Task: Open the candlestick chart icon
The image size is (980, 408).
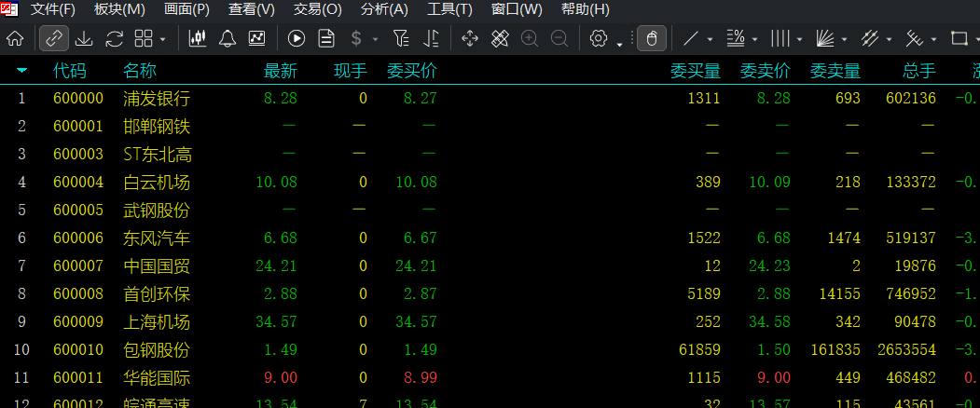Action: 198,39
